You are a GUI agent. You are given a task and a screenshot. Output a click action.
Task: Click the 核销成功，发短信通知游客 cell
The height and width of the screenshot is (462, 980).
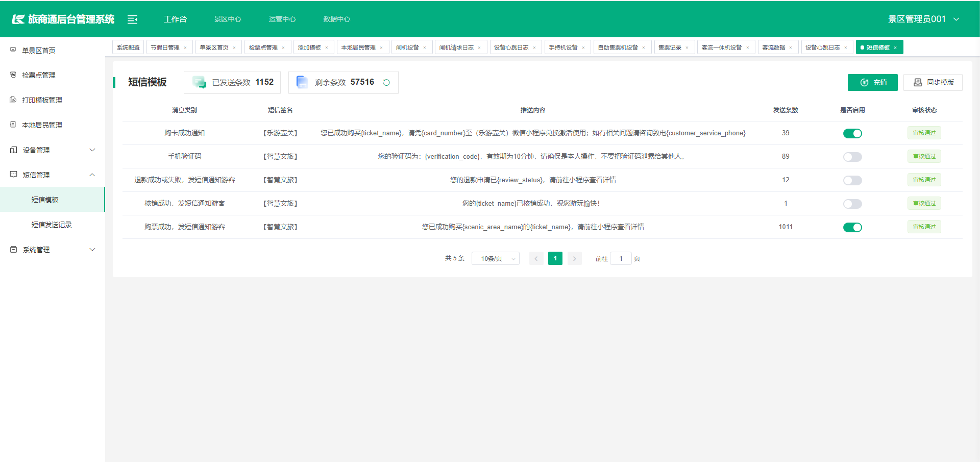pyautogui.click(x=184, y=204)
